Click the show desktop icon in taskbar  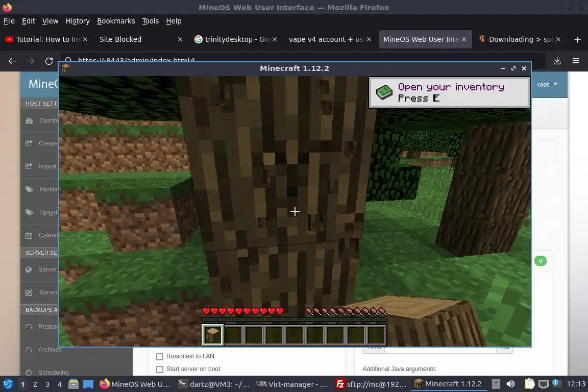click(88, 384)
